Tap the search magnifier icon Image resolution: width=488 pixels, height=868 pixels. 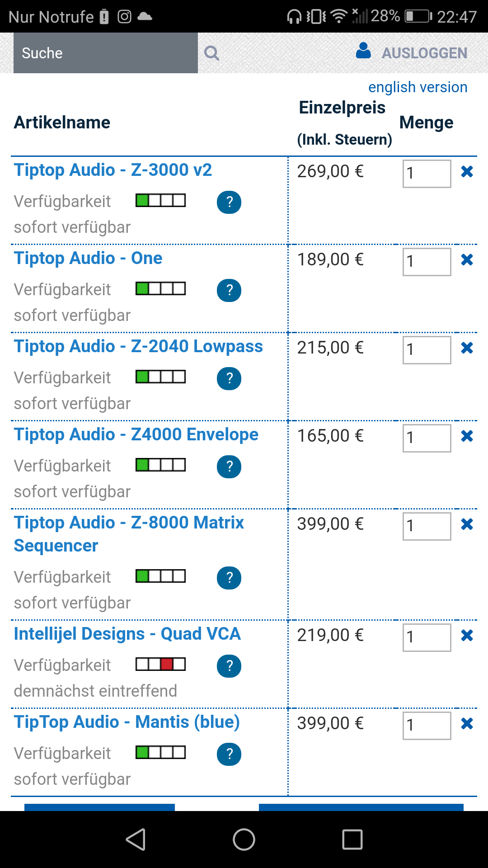click(x=211, y=53)
